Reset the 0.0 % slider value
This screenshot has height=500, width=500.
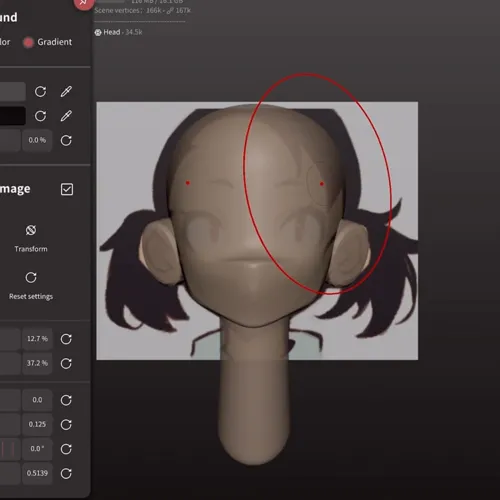point(66,140)
